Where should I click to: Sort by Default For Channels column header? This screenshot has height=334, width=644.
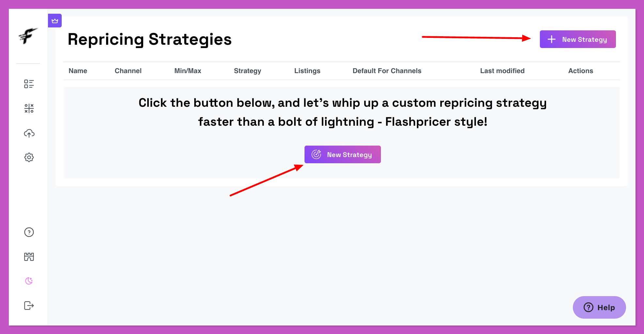pyautogui.click(x=387, y=71)
